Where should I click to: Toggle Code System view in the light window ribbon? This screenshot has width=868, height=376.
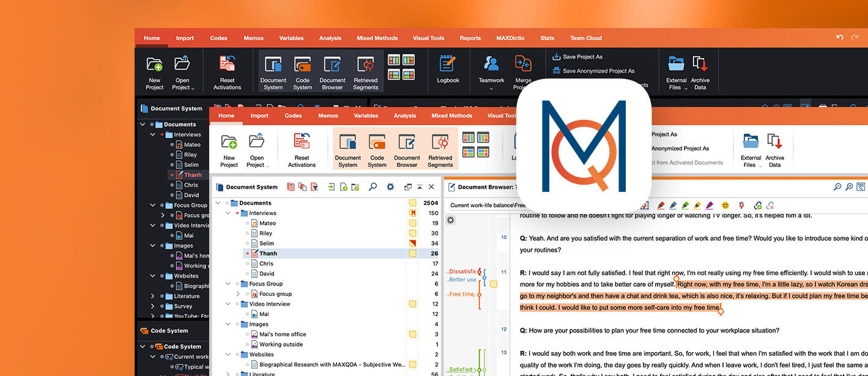point(377,150)
